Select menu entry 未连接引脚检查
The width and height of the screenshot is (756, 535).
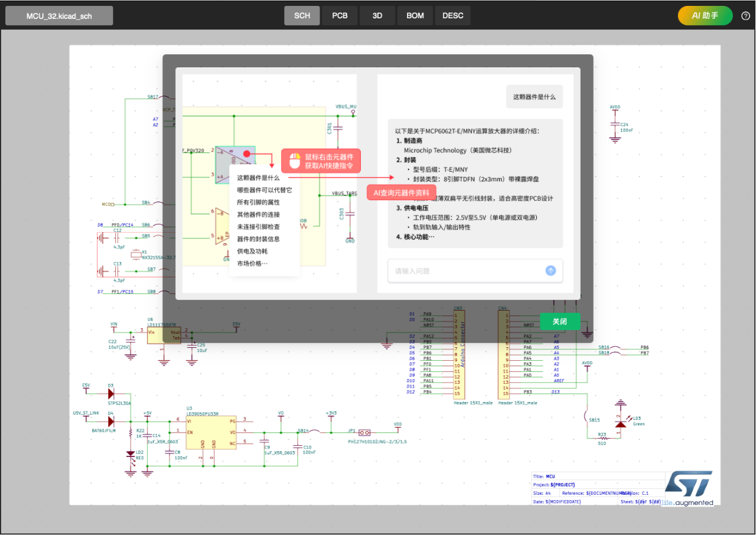[259, 227]
